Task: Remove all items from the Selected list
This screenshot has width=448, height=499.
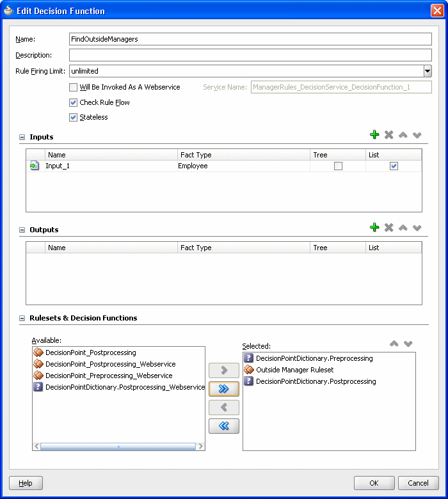Action: click(224, 426)
